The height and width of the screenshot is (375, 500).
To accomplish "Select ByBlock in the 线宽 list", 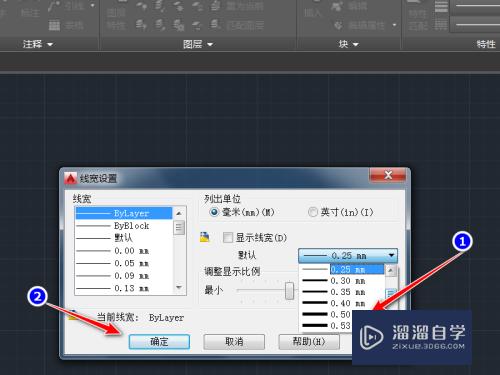I will tap(124, 226).
